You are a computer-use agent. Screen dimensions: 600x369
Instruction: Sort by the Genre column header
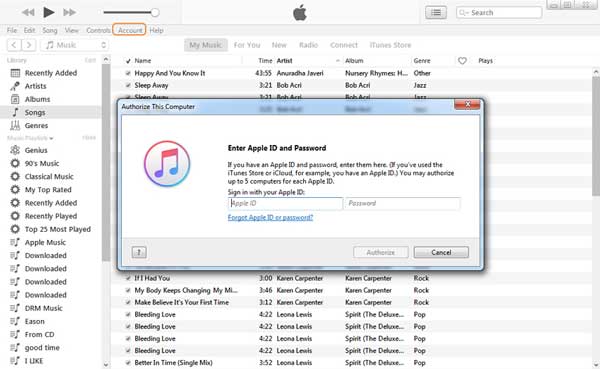[422, 60]
